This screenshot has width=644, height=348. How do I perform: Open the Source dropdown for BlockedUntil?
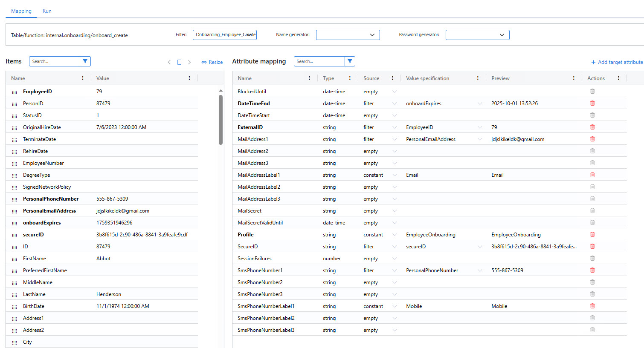click(395, 91)
